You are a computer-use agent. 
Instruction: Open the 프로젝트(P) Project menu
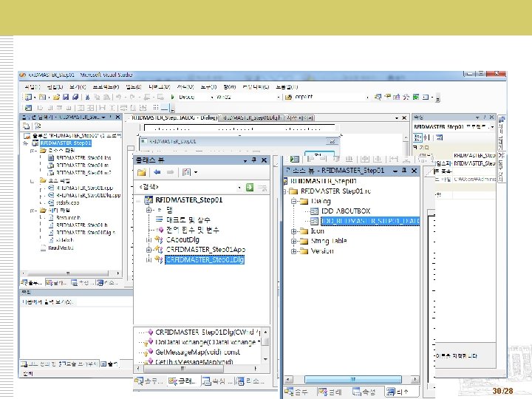[106, 87]
